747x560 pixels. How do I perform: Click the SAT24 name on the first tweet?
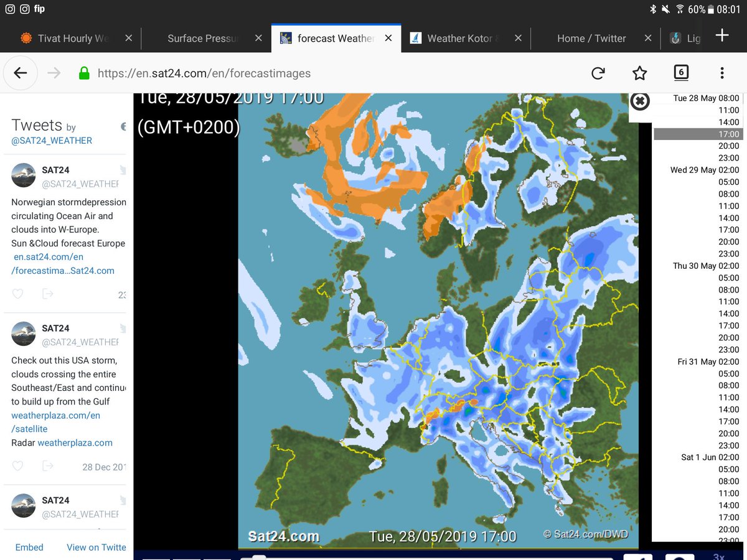(x=55, y=170)
